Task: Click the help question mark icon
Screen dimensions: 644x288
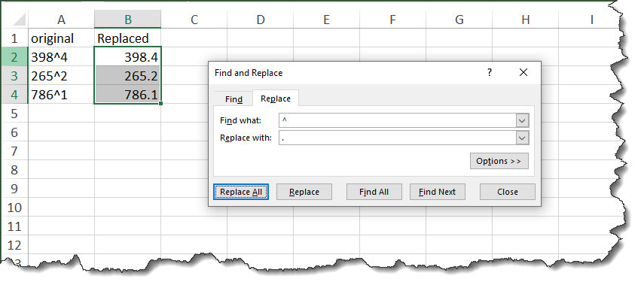Action: pos(489,73)
